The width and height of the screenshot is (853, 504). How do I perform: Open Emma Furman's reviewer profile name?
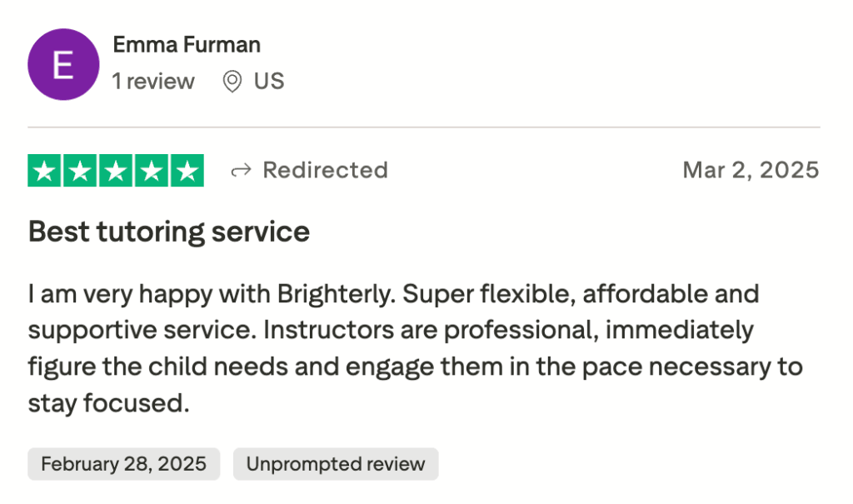187,44
